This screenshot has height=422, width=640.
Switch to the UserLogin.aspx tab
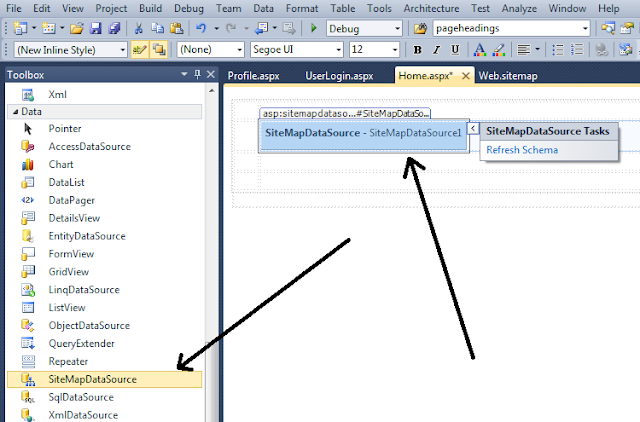[339, 76]
